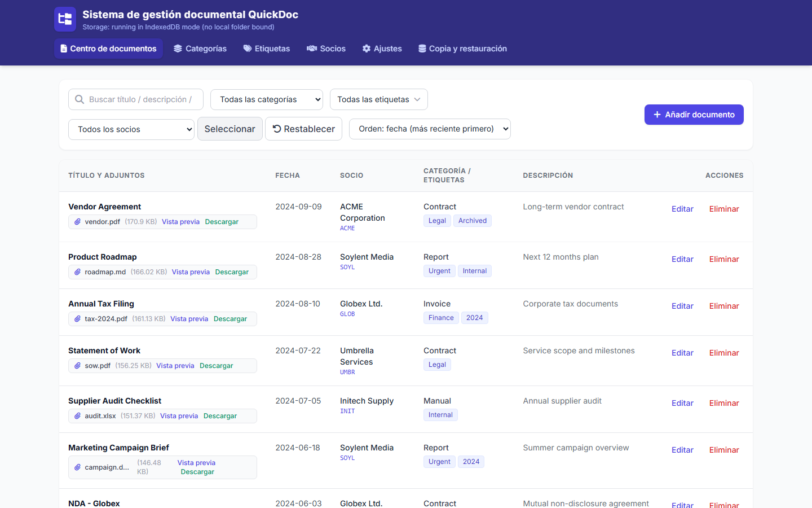Click the paperclip icon beside tax-2024.pdf
Screen dimensions: 812x508
coord(78,319)
